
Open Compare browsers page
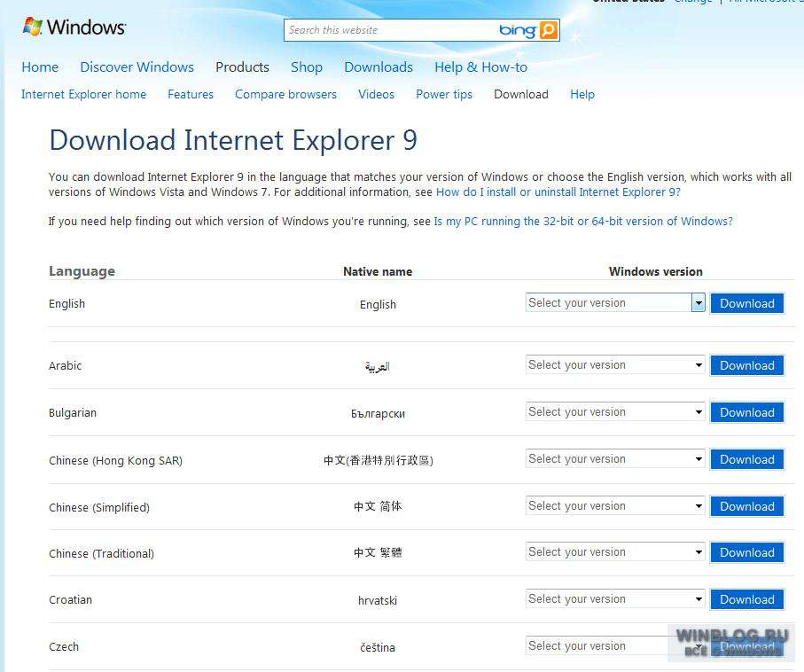click(x=285, y=94)
